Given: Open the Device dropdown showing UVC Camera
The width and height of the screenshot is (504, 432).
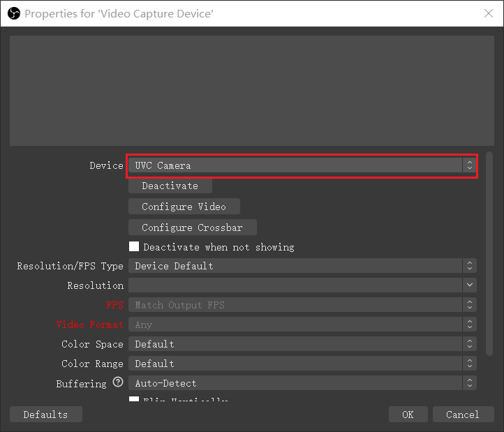Looking at the screenshot, I should tap(302, 165).
